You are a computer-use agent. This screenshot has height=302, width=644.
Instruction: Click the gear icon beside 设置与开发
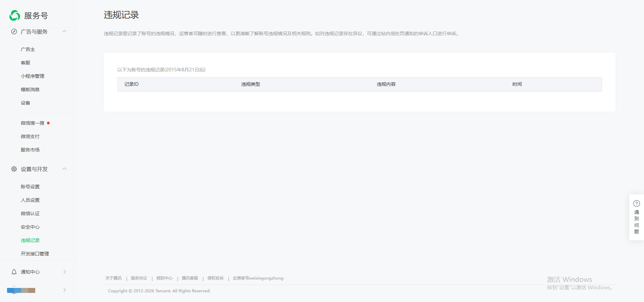pyautogui.click(x=14, y=169)
